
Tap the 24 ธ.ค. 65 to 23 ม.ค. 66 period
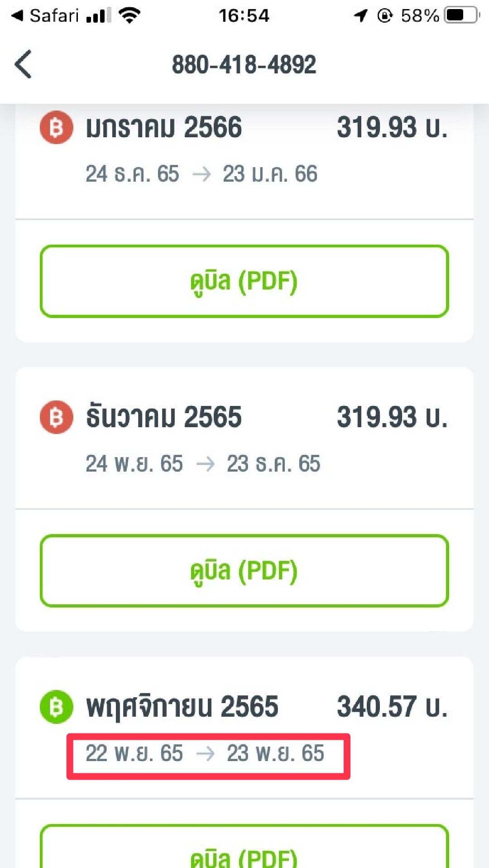click(x=201, y=174)
